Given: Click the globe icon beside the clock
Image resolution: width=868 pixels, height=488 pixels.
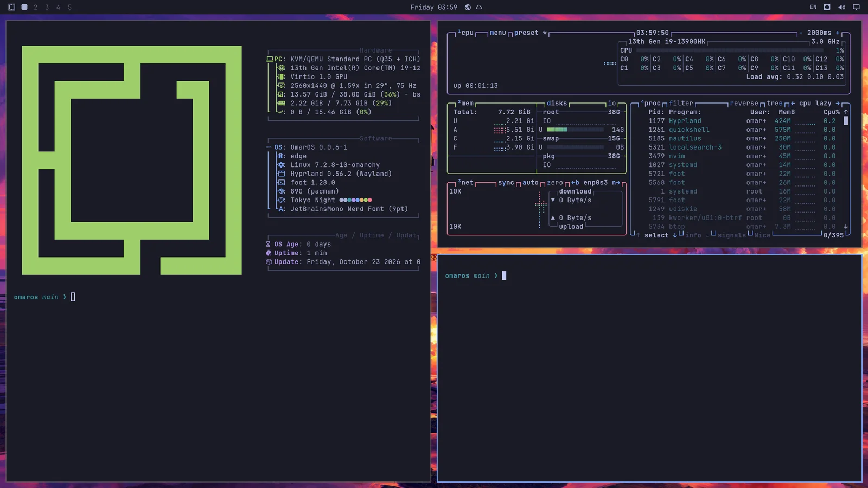Looking at the screenshot, I should pyautogui.click(x=468, y=7).
